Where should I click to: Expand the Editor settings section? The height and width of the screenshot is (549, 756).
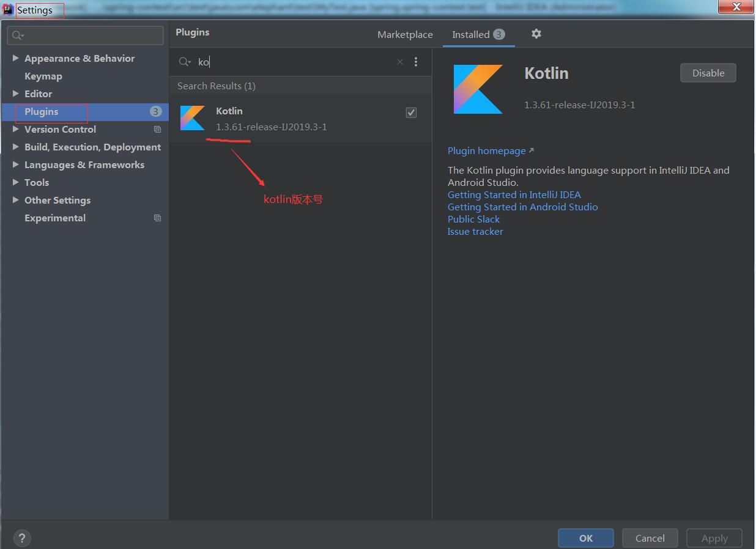15,94
